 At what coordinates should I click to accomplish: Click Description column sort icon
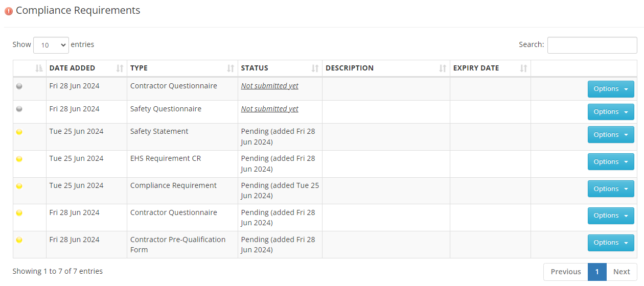(443, 68)
